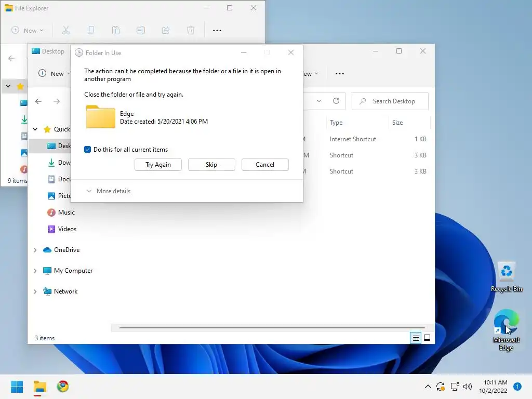Image resolution: width=532 pixels, height=399 pixels.
Task: Select OneDrive in navigation pane
Action: pos(61,250)
